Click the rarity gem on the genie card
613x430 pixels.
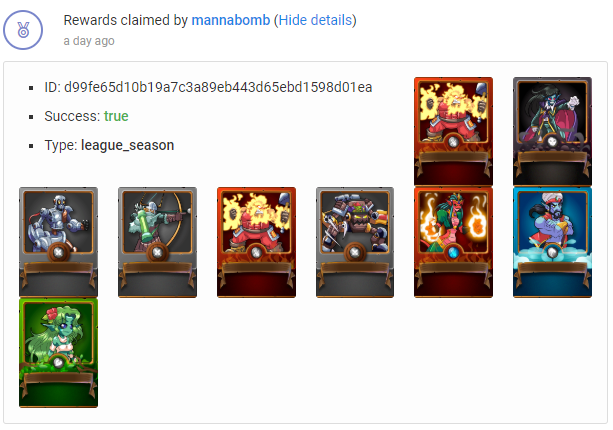552,253
